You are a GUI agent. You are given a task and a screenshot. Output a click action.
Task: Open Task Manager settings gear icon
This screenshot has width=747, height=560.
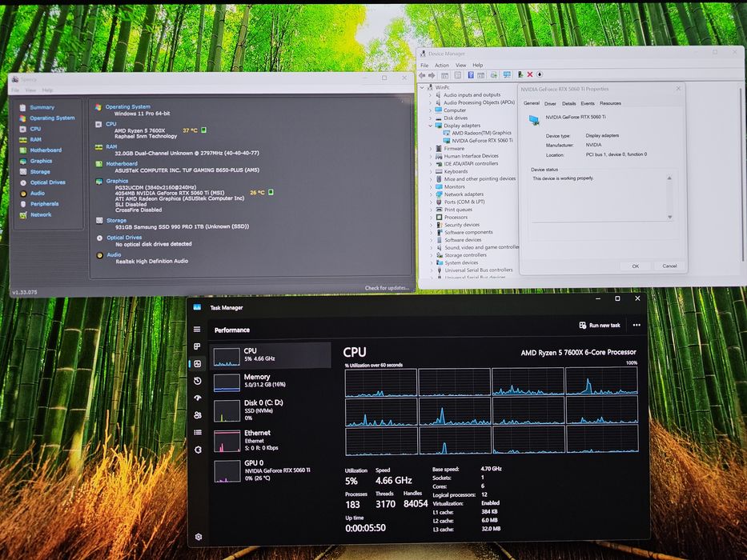(x=199, y=537)
